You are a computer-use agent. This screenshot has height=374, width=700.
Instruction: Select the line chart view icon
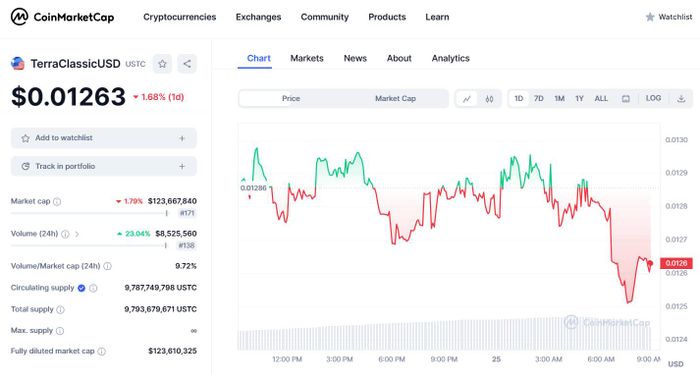[x=467, y=99]
